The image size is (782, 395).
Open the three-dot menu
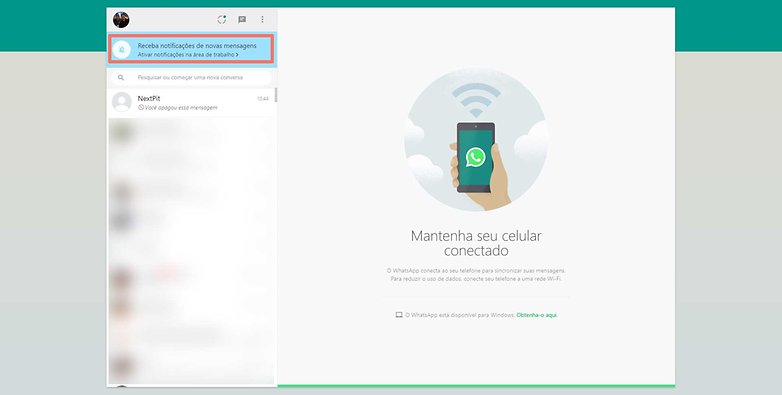coord(262,19)
